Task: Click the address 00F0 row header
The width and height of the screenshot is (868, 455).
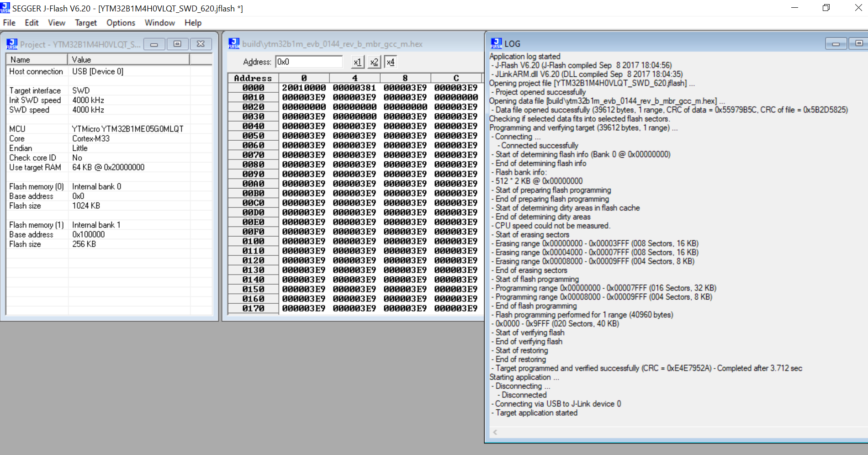Action: click(x=253, y=232)
